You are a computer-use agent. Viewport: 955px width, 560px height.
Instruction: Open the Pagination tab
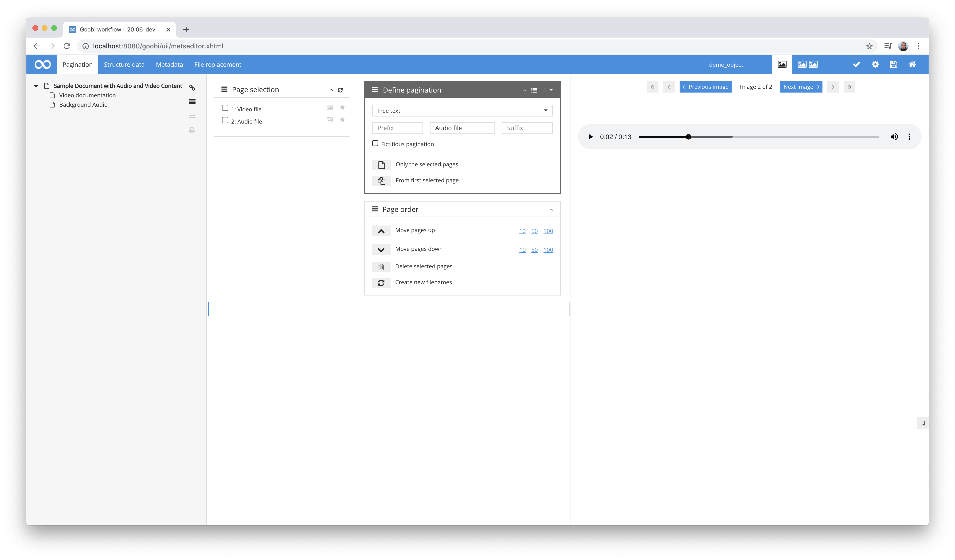77,64
